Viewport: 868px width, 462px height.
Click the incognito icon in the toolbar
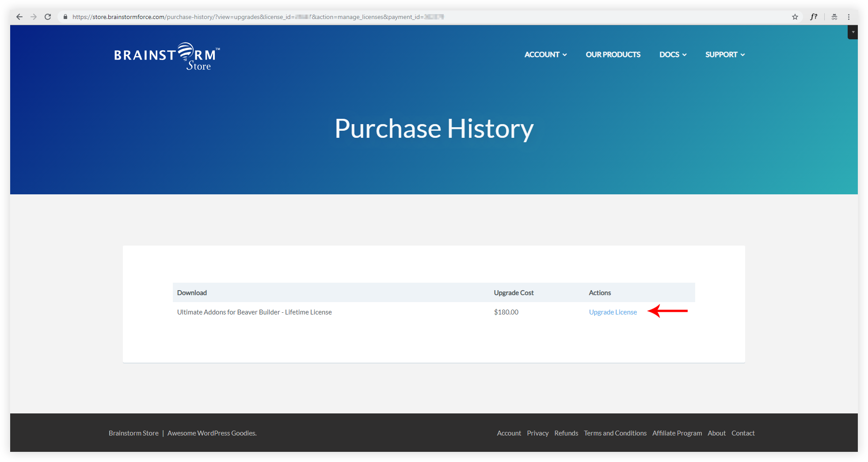tap(834, 17)
